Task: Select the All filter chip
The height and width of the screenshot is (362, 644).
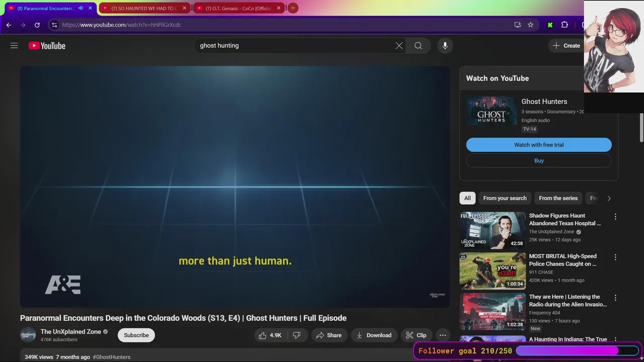Action: [467, 198]
